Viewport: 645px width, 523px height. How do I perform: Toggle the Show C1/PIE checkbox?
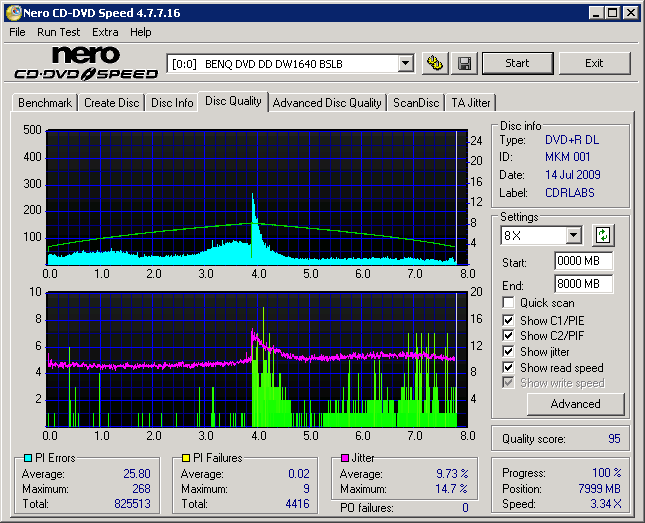click(509, 320)
